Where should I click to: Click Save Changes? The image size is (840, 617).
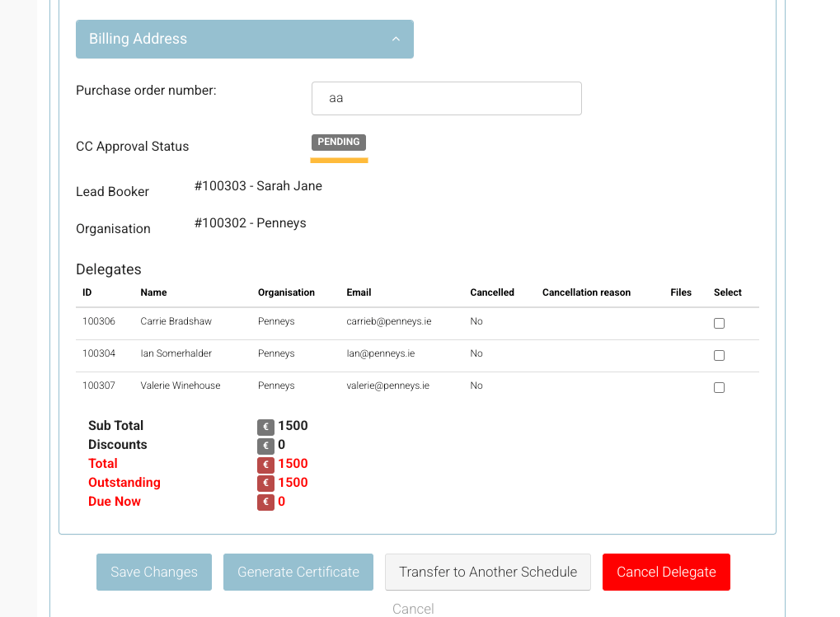click(x=153, y=572)
